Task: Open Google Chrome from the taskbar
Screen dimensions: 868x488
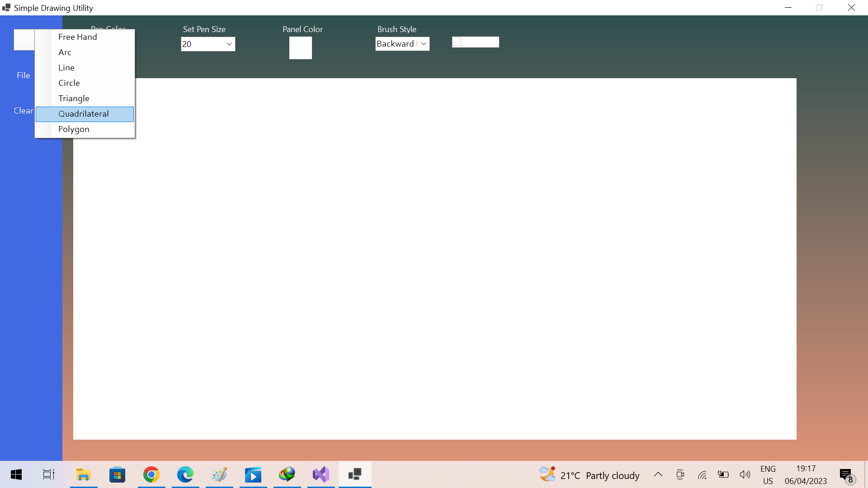Action: tap(151, 474)
